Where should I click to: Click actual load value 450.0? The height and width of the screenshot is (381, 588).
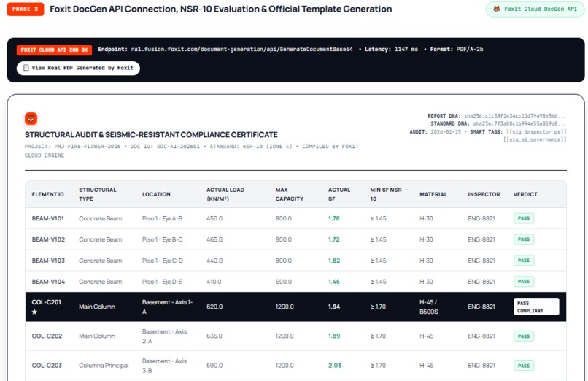[x=214, y=218]
